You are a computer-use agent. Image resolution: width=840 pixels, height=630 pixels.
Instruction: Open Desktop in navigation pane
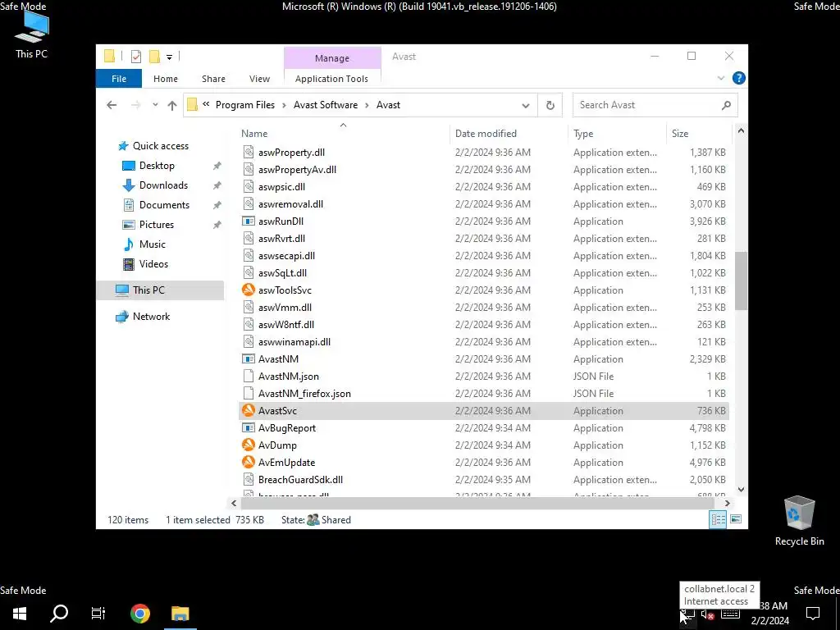157,166
